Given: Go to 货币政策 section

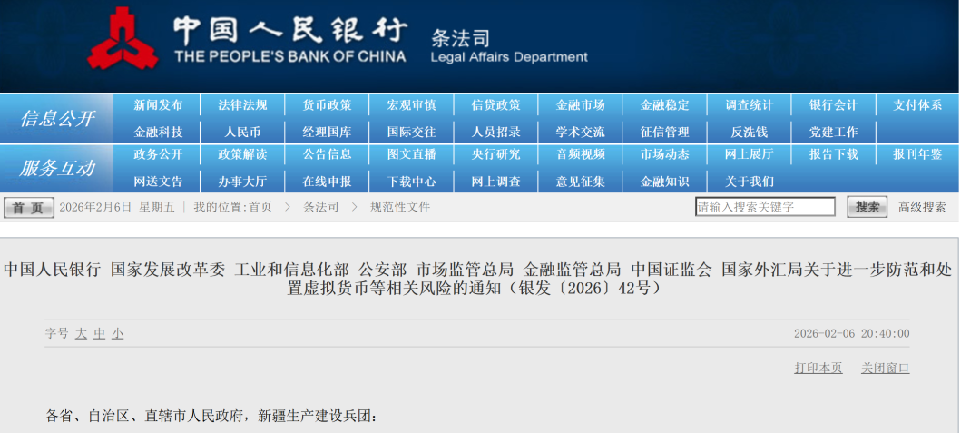Looking at the screenshot, I should click(x=327, y=105).
